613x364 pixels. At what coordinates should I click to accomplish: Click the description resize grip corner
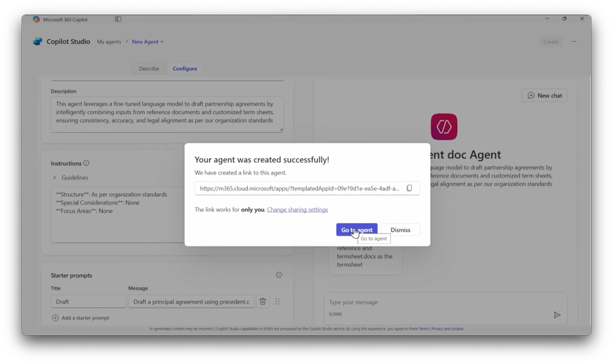click(281, 130)
